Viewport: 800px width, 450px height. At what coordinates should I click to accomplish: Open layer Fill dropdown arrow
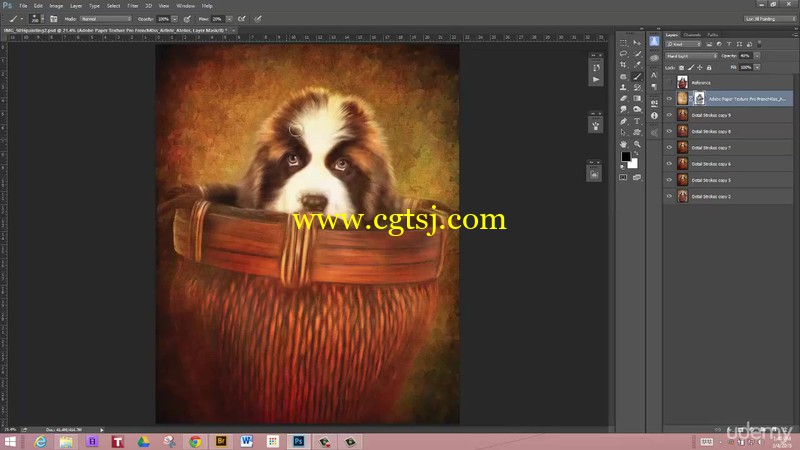click(x=757, y=67)
